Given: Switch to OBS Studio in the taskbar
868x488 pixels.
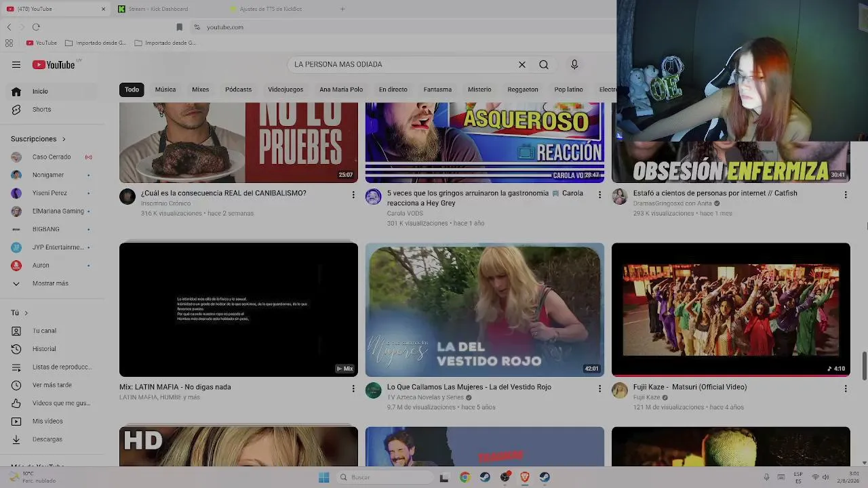Looking at the screenshot, I should click(505, 477).
